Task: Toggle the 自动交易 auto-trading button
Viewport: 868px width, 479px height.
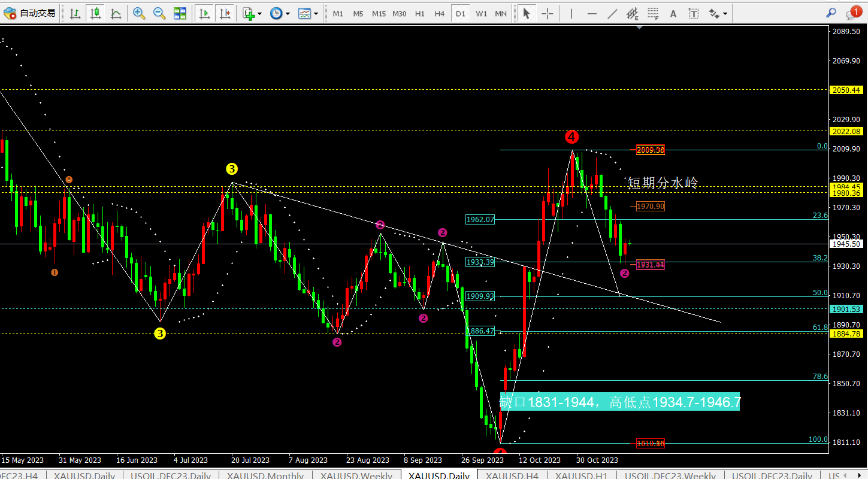Action: click(30, 13)
